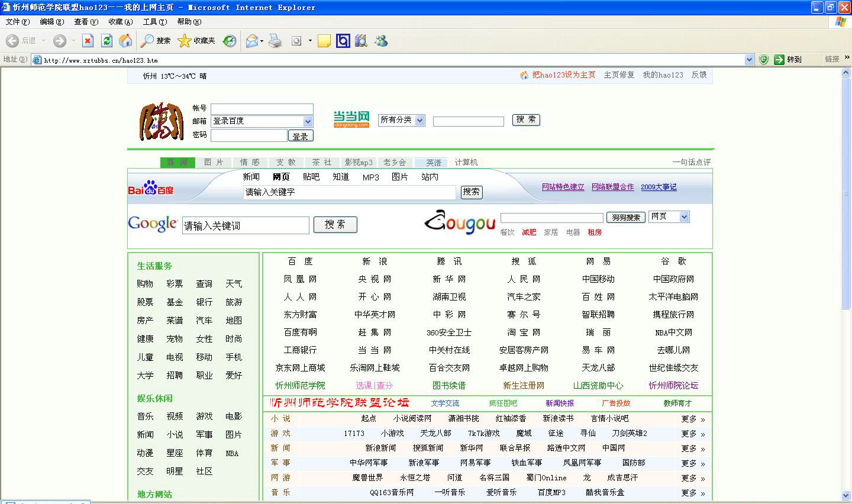Viewport: 852px width, 504px height.
Task: Open the 文件(F) menu
Action: 17,22
